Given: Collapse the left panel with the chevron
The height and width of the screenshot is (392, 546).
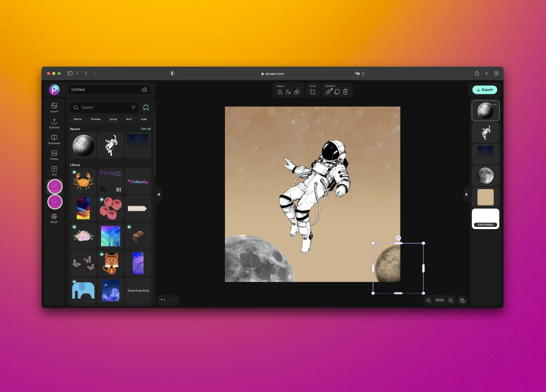Looking at the screenshot, I should (x=159, y=194).
